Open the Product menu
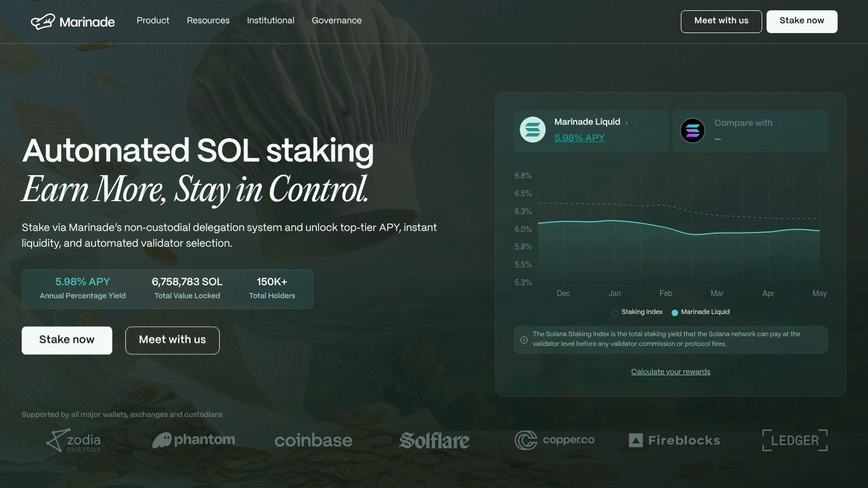Image resolution: width=868 pixels, height=488 pixels. 153,21
